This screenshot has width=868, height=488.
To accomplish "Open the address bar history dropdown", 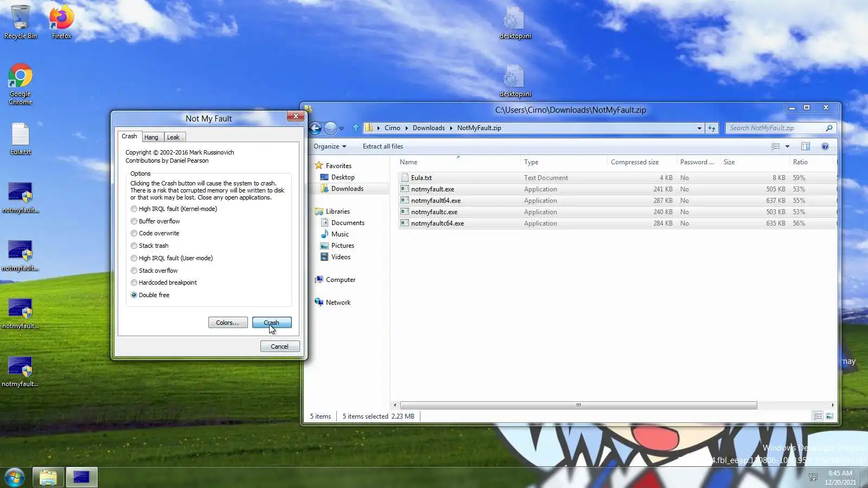I will (699, 128).
